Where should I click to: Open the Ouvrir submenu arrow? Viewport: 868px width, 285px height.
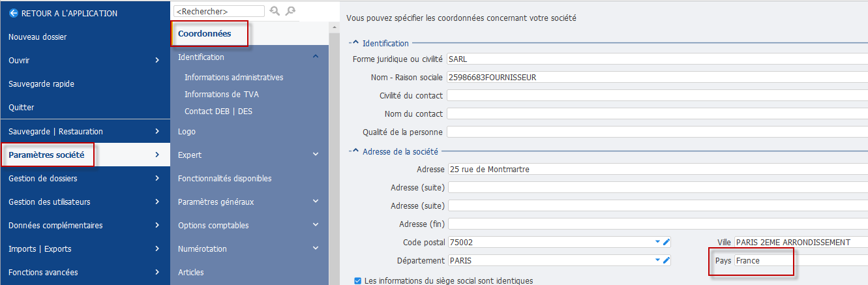tap(157, 61)
